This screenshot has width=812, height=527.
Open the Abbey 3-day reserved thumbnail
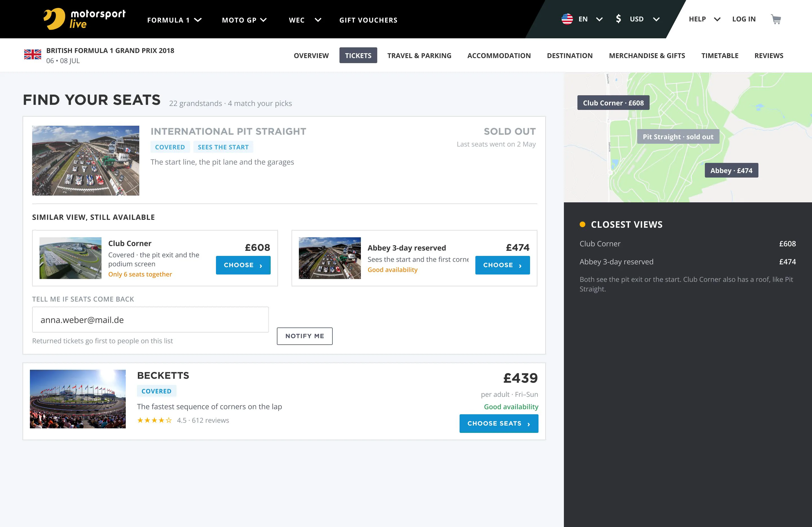(330, 258)
